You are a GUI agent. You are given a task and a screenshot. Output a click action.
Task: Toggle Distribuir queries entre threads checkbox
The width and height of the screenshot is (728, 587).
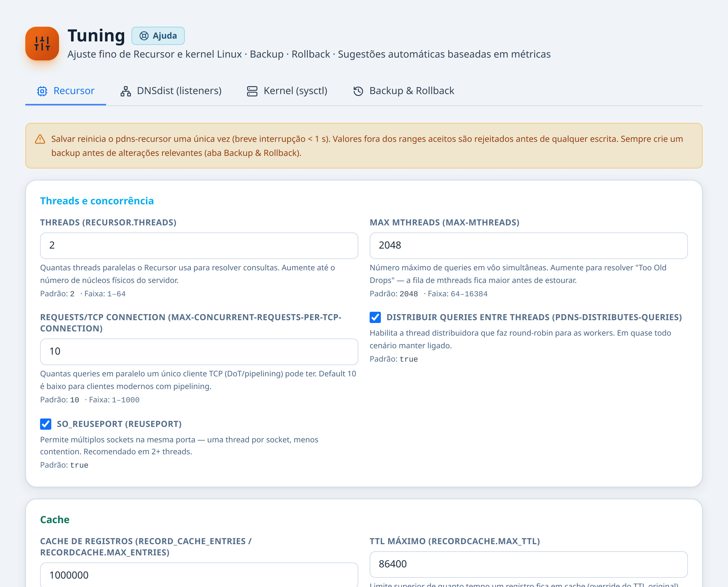(x=375, y=317)
